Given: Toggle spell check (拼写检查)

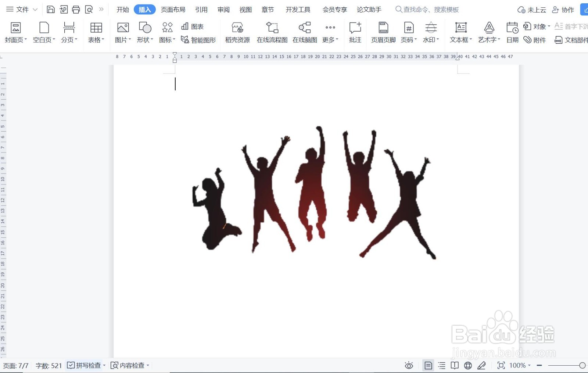Looking at the screenshot, I should coord(84,365).
